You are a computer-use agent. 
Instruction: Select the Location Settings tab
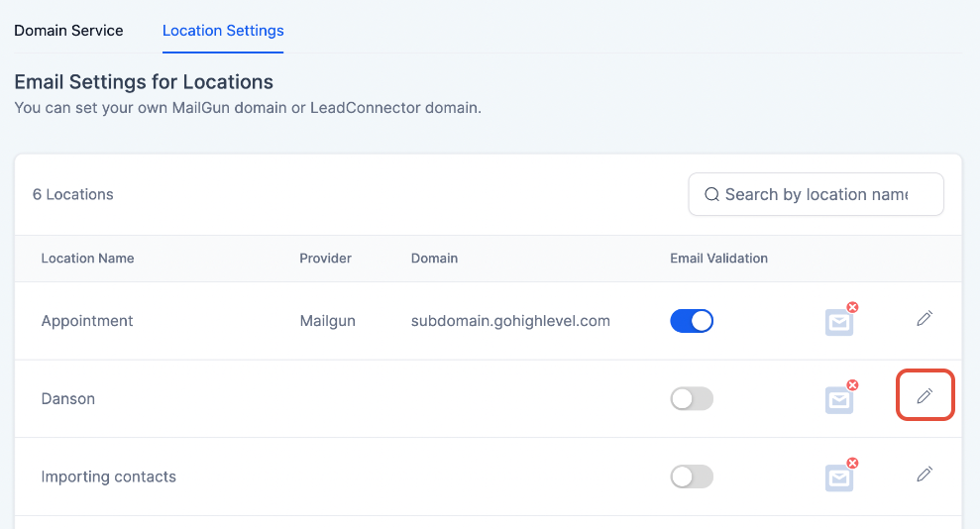223,31
